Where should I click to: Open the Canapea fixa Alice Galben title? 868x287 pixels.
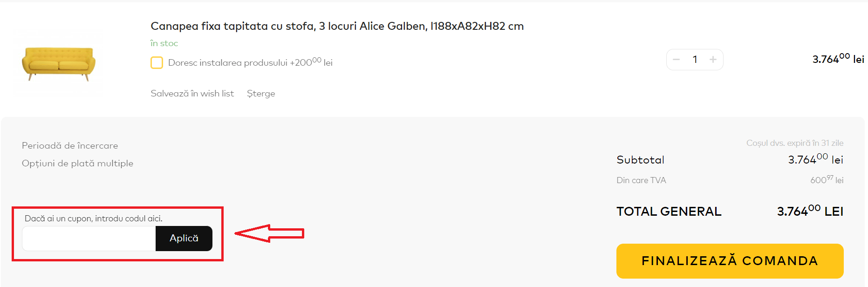tap(337, 26)
